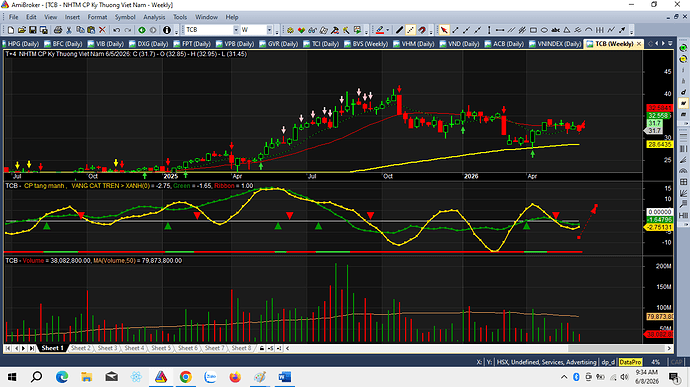Click the chart scrollbar left arrow
Viewport: 690px width, 387px height.
[288, 348]
